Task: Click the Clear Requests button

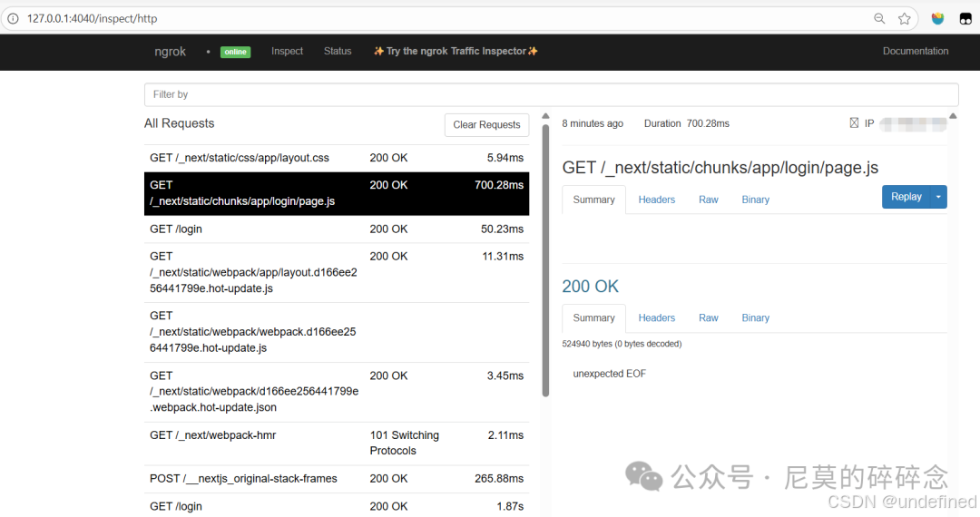Action: [x=487, y=125]
